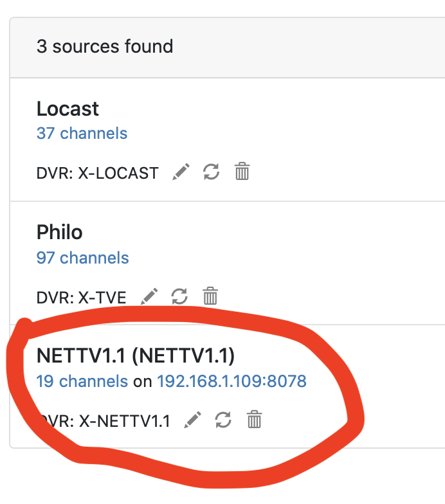This screenshot has width=445, height=504.
Task: Open the 192.168.1.109:8078 address link
Action: (x=232, y=381)
